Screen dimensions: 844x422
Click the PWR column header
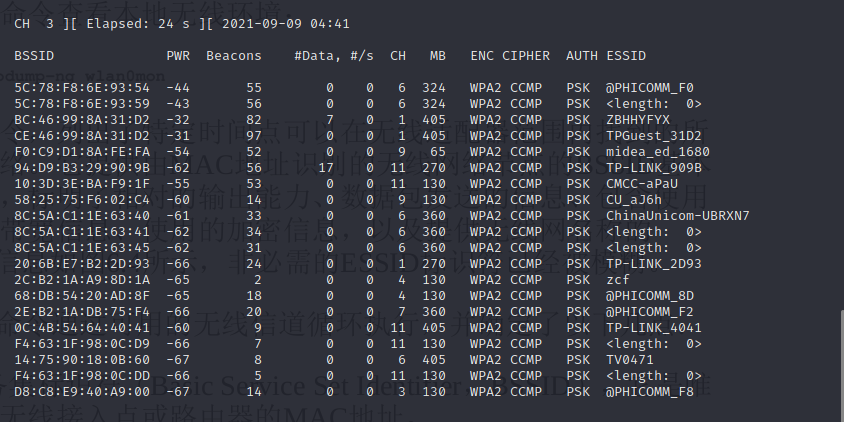pyautogui.click(x=178, y=56)
